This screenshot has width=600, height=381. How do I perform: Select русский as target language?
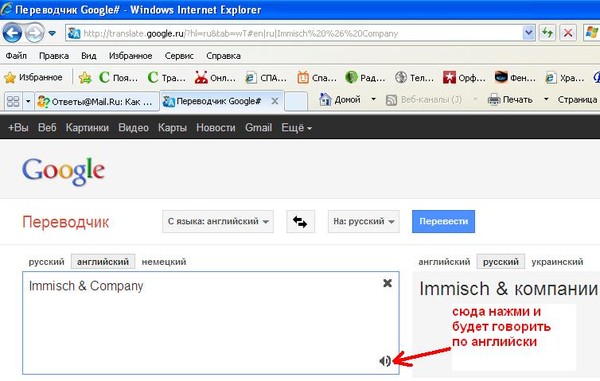click(x=501, y=262)
